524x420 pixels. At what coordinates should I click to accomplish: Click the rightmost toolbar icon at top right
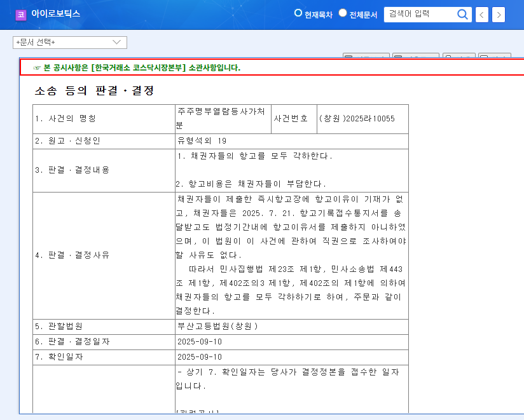point(493,57)
